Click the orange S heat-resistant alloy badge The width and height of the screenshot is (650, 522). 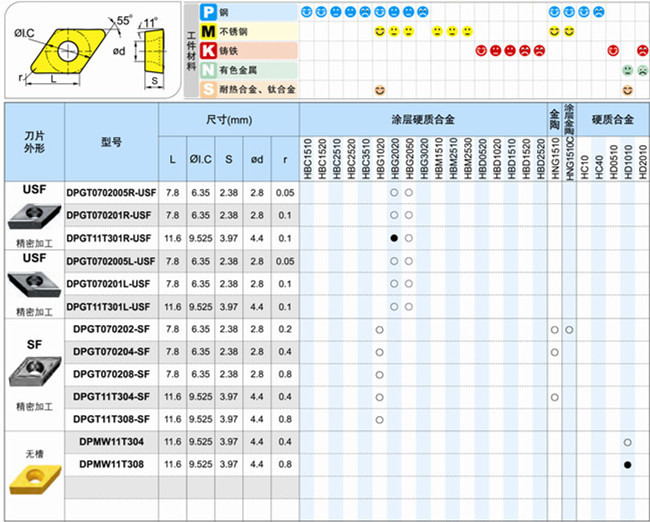click(x=208, y=90)
